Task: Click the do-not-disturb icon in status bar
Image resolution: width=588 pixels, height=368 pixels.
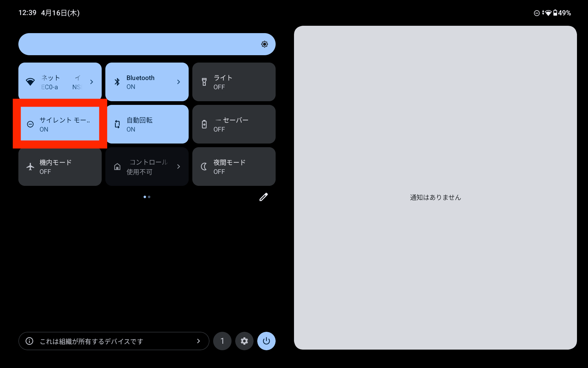Action: point(537,13)
